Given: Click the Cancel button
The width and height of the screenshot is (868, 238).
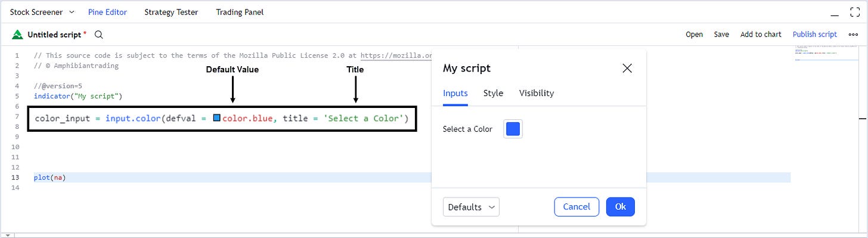Looking at the screenshot, I should point(576,207).
